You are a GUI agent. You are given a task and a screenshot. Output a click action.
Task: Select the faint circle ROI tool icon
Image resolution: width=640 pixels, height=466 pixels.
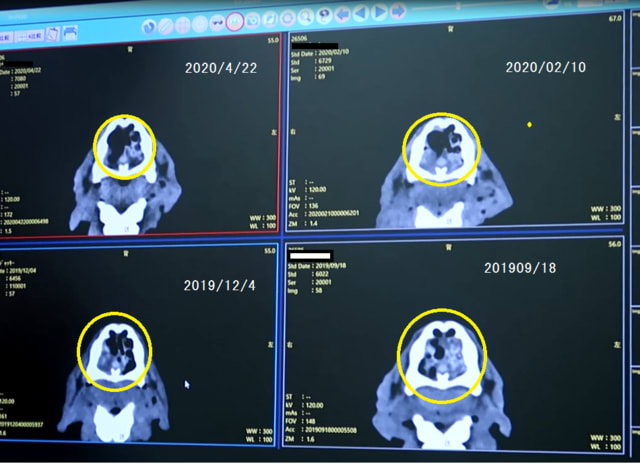200,24
